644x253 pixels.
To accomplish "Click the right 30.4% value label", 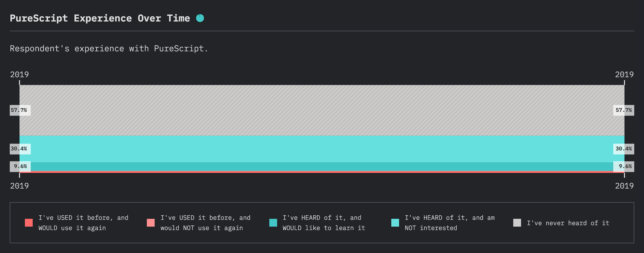I will coord(624,149).
